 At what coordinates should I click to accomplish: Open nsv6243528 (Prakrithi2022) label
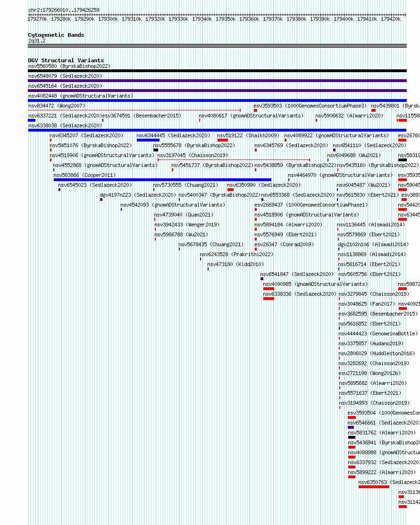(236, 254)
